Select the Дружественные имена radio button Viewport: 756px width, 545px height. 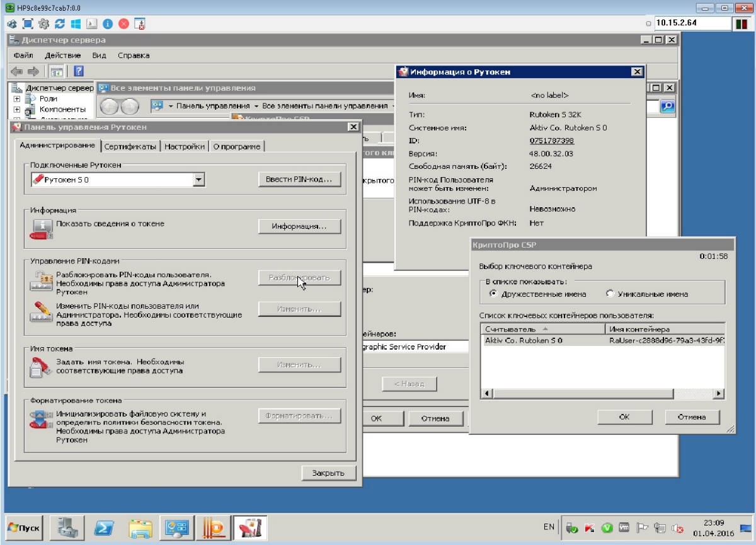pyautogui.click(x=493, y=294)
